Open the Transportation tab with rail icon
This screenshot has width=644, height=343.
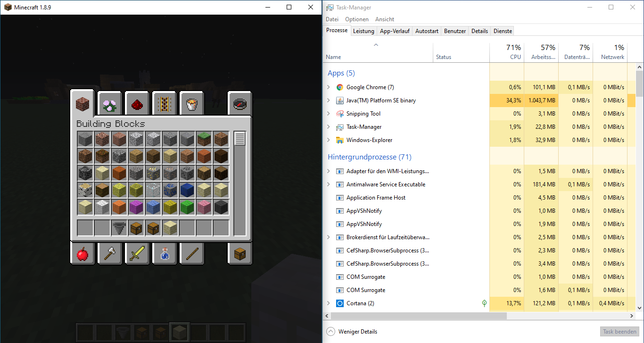click(x=165, y=104)
